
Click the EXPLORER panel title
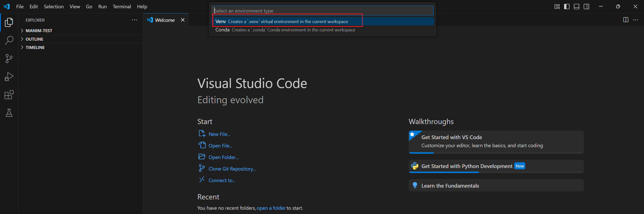[x=35, y=20]
